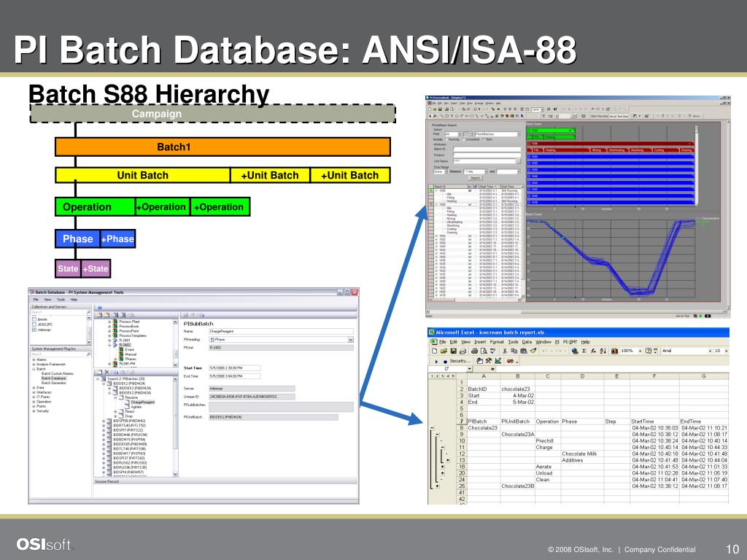Click the Spelling check icon in Excel

coord(492,351)
